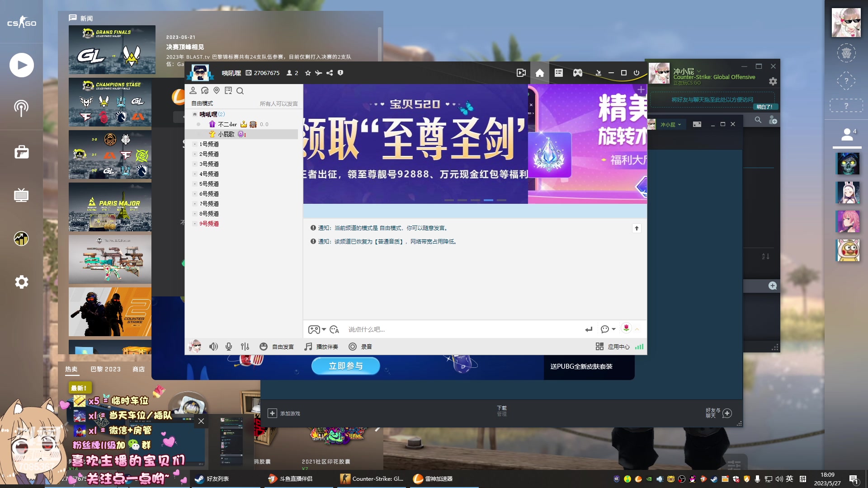This screenshot has height=488, width=868.
Task: Open the YY channel bulletin board icon
Action: tap(228, 91)
